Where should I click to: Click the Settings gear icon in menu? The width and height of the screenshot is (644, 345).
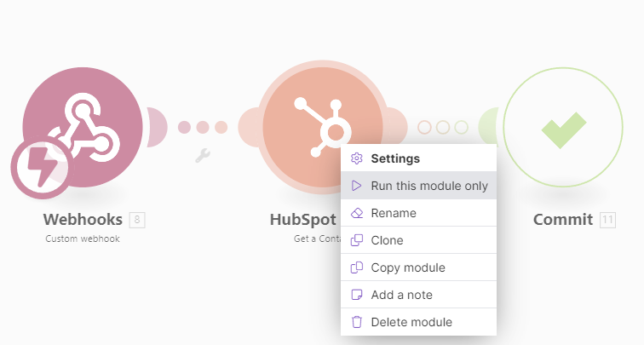(357, 158)
